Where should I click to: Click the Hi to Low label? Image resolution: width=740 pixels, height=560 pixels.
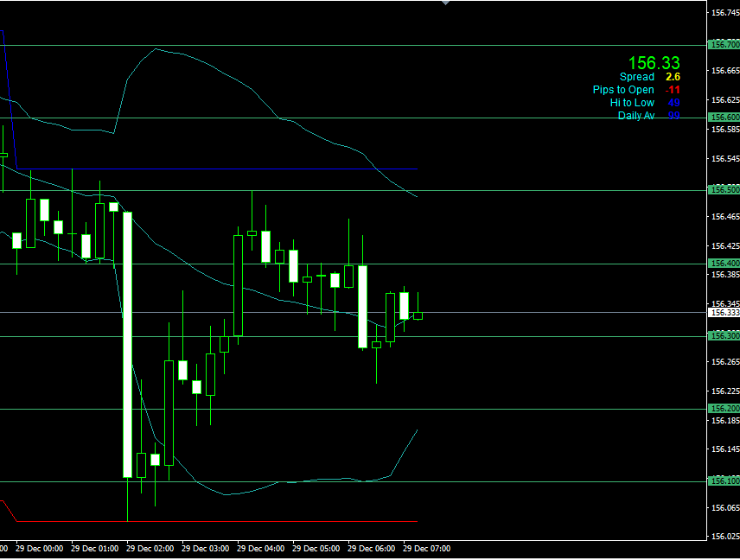(632, 103)
